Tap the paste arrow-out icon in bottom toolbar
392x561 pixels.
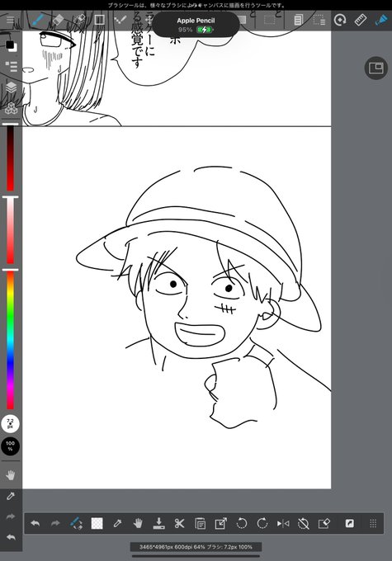click(220, 523)
